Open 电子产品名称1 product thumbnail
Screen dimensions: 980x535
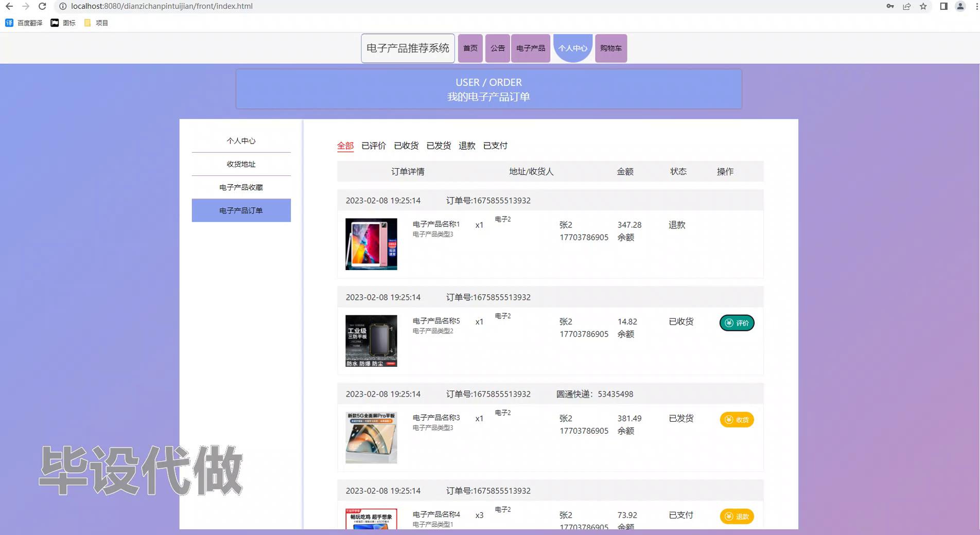(371, 244)
